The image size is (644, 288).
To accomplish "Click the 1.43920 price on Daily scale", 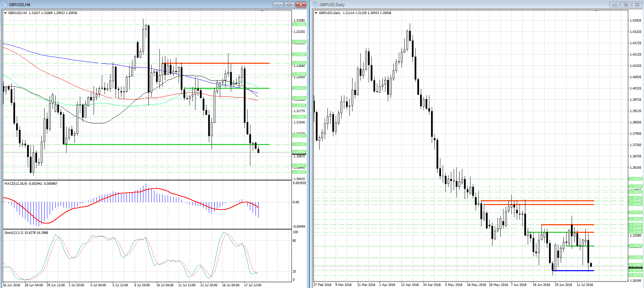I will tap(635, 21).
